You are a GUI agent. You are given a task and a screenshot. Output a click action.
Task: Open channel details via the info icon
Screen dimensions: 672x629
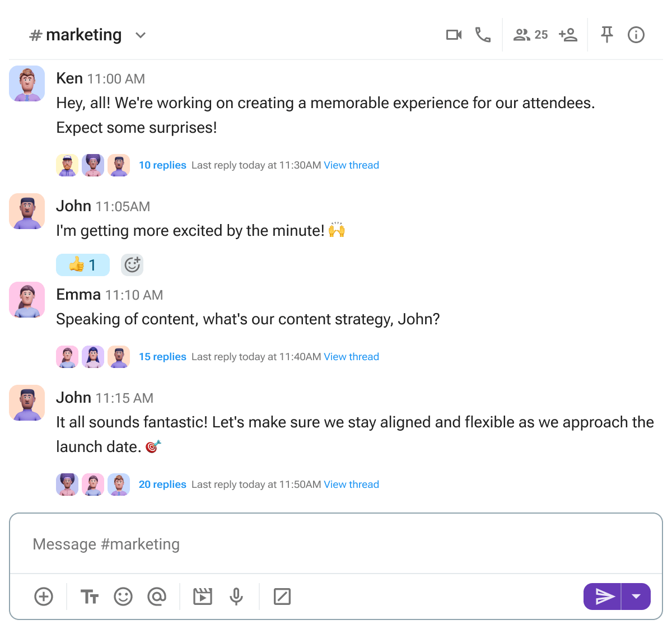click(x=636, y=34)
